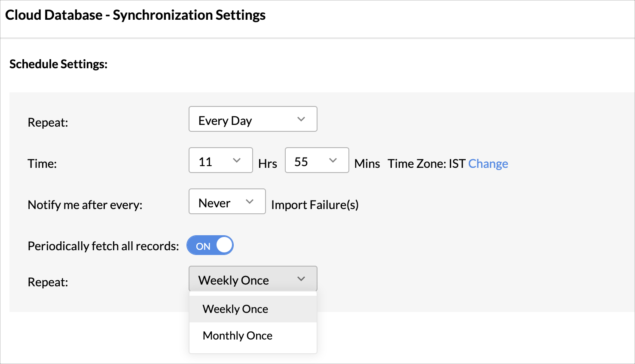Click the Notify me after every label
Image resolution: width=635 pixels, height=364 pixels.
[x=85, y=205]
